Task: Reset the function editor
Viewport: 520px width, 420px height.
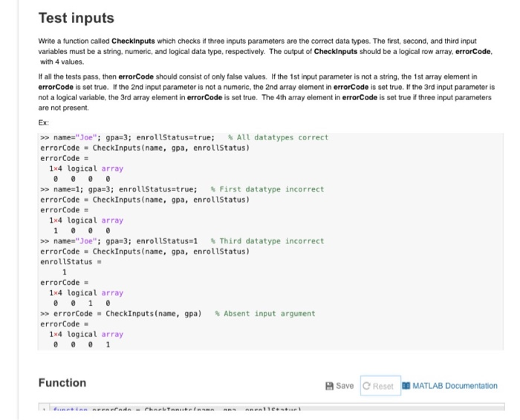Action: (380, 386)
